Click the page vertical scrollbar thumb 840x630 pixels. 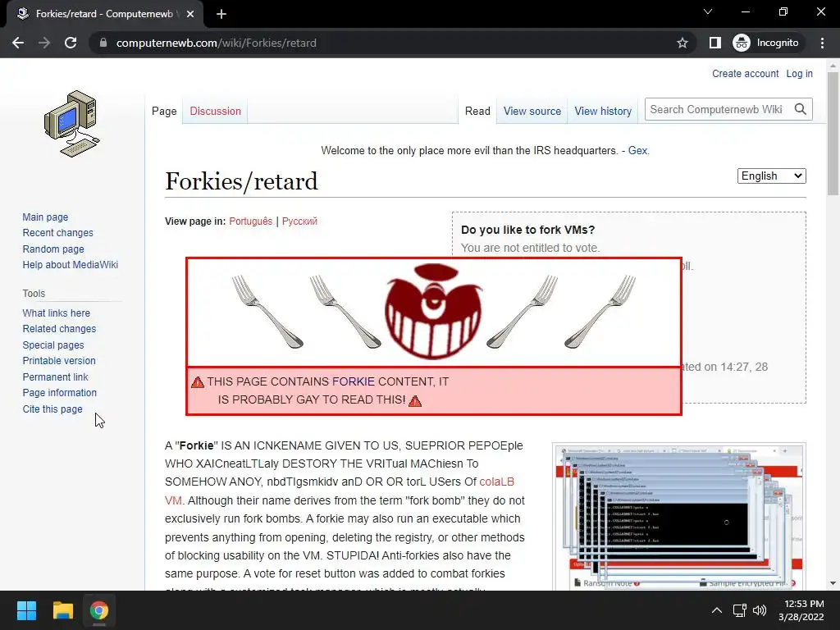click(833, 134)
